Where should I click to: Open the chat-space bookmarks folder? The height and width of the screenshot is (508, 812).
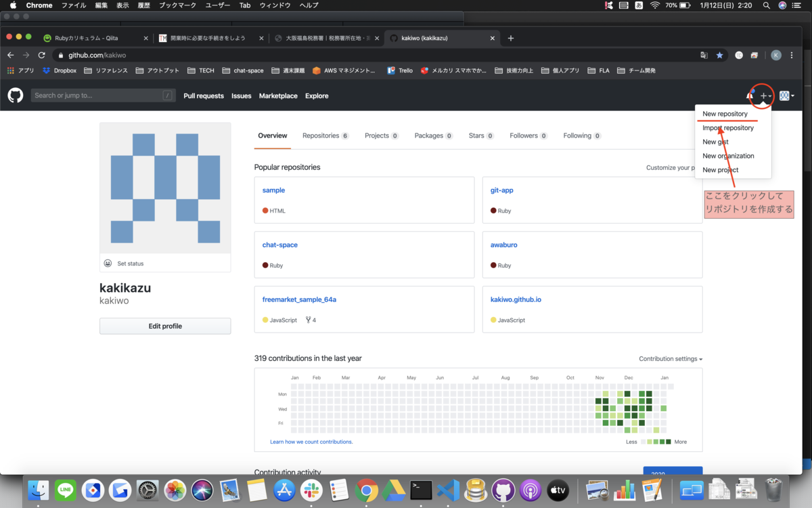point(243,70)
